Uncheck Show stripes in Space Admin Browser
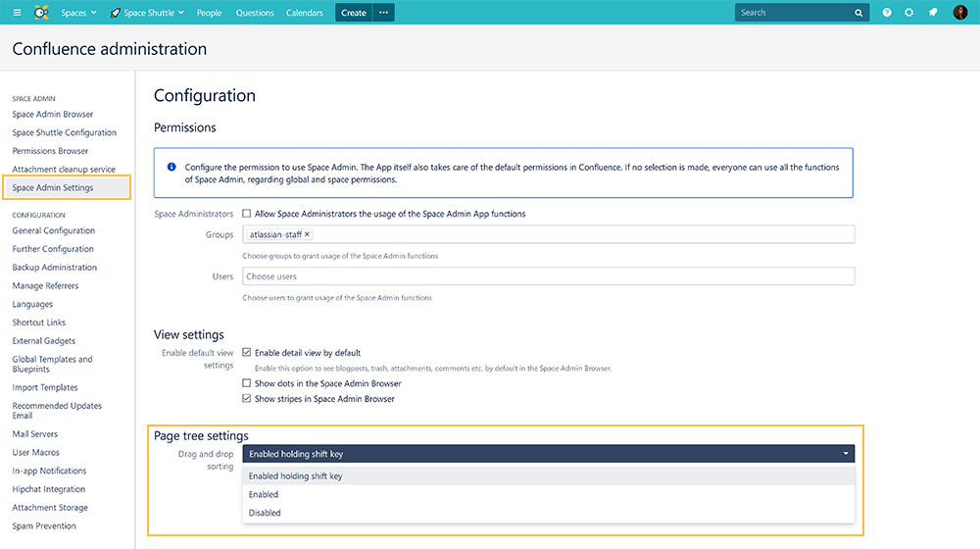Viewport: 980px width, 549px height. (246, 399)
